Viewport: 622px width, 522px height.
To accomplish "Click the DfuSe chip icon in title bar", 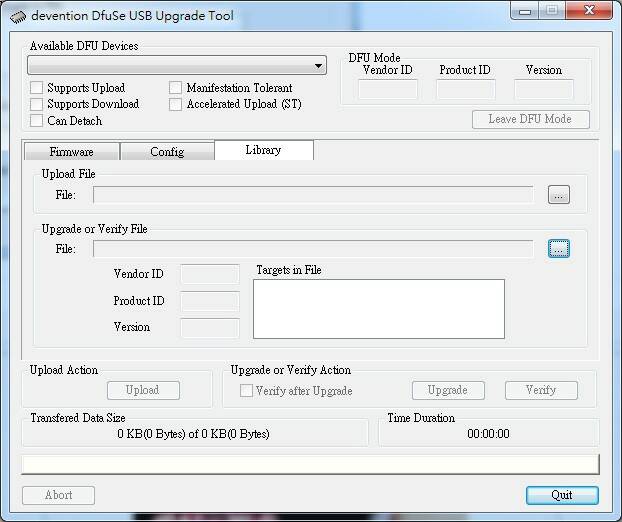I will coord(17,17).
